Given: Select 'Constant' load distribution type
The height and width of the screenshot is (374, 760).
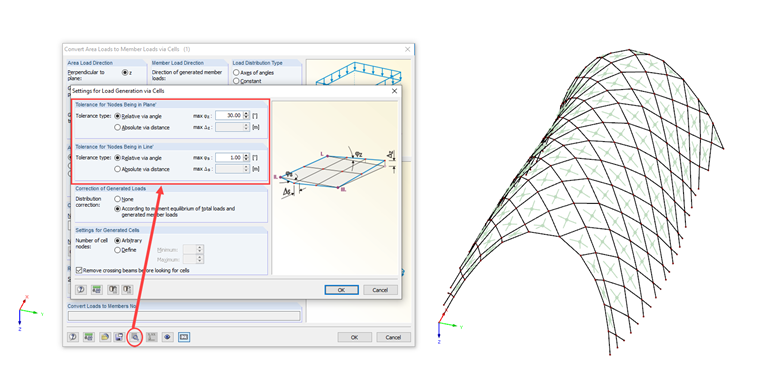Looking at the screenshot, I should click(236, 81).
